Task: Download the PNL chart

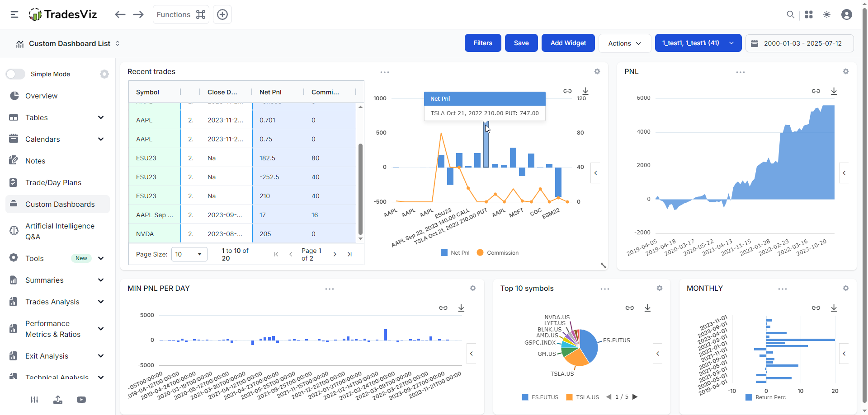Action: coord(834,91)
